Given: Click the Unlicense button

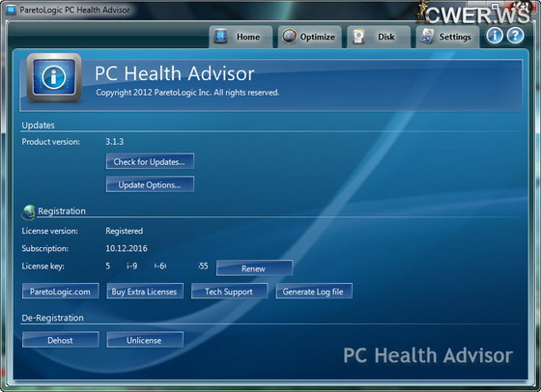Looking at the screenshot, I should pyautogui.click(x=145, y=340).
